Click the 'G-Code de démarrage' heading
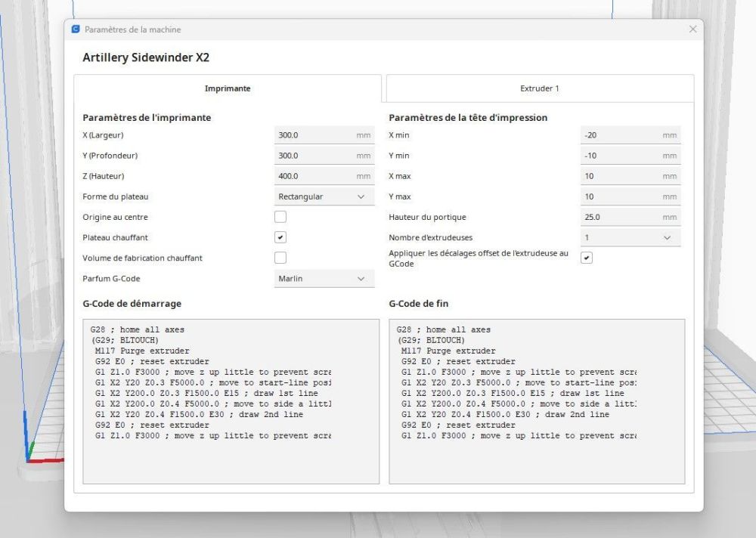 (x=132, y=304)
